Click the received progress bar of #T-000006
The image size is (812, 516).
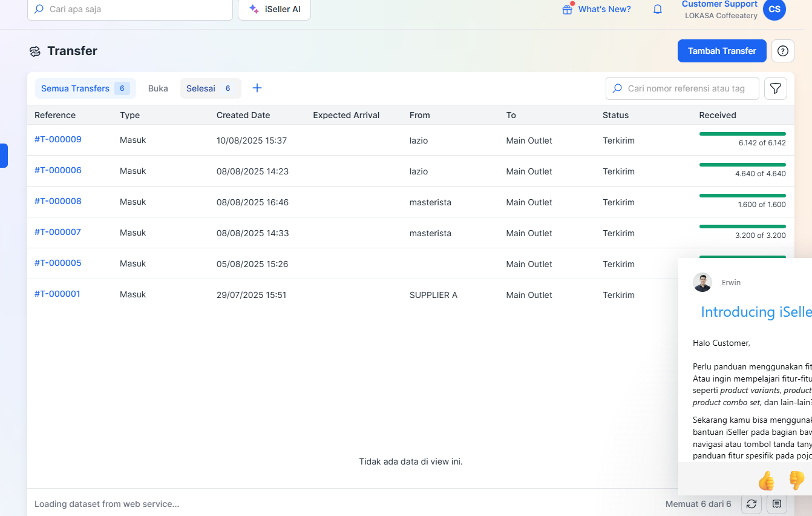[742, 165]
